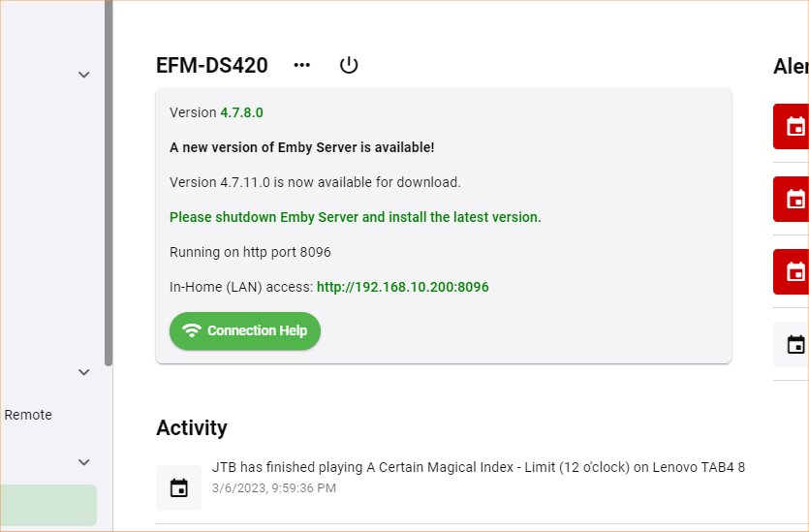This screenshot has width=809, height=532.
Task: Click the calendar icon beside JTB activity
Action: click(x=179, y=487)
